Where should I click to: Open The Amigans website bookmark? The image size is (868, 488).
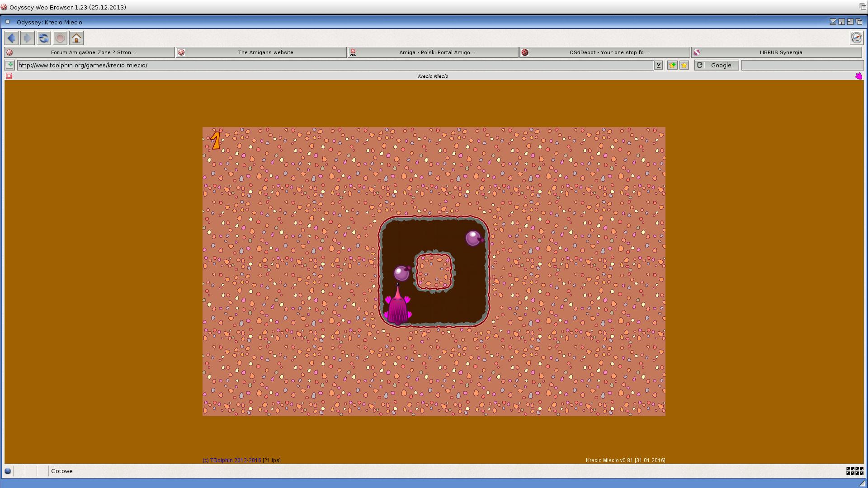(x=261, y=52)
